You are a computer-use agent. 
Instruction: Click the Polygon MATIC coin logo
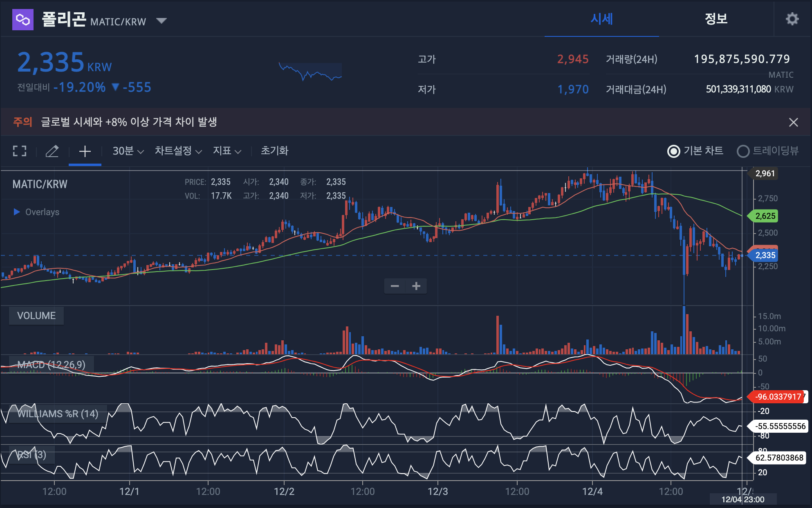tap(22, 19)
